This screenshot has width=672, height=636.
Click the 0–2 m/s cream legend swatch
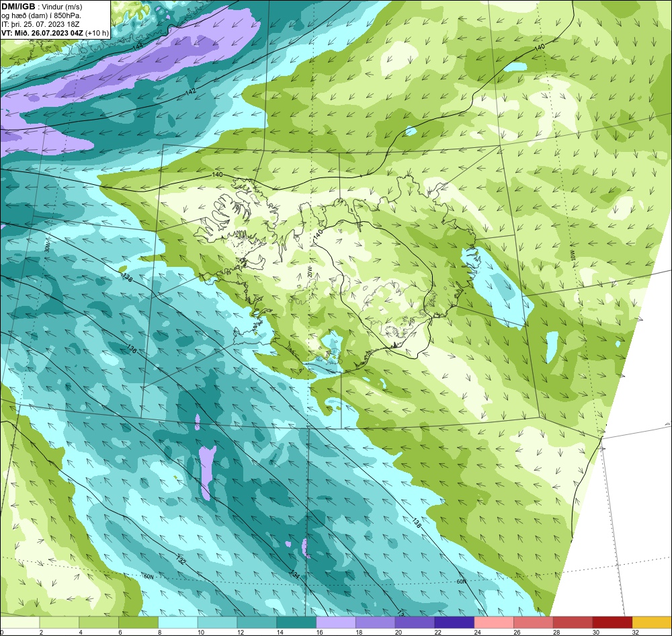point(19,623)
